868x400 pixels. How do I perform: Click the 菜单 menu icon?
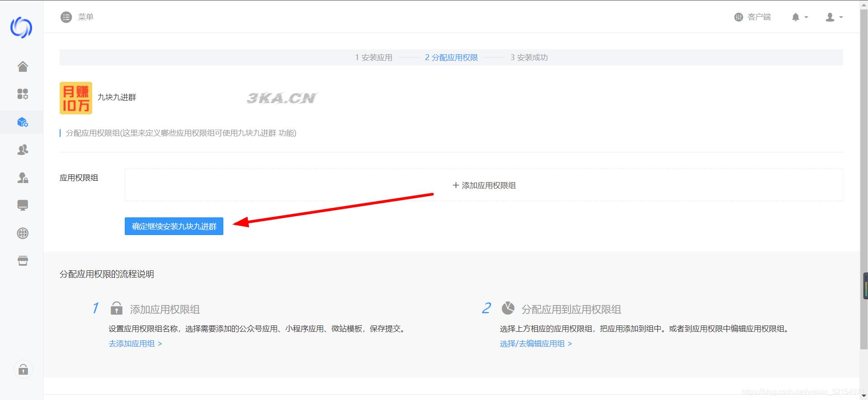66,17
